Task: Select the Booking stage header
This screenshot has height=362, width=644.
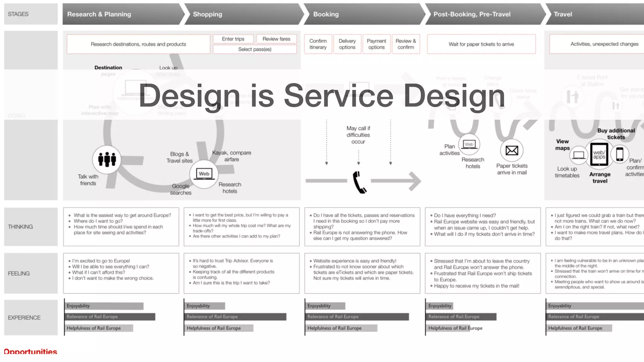Action: pyautogui.click(x=365, y=14)
